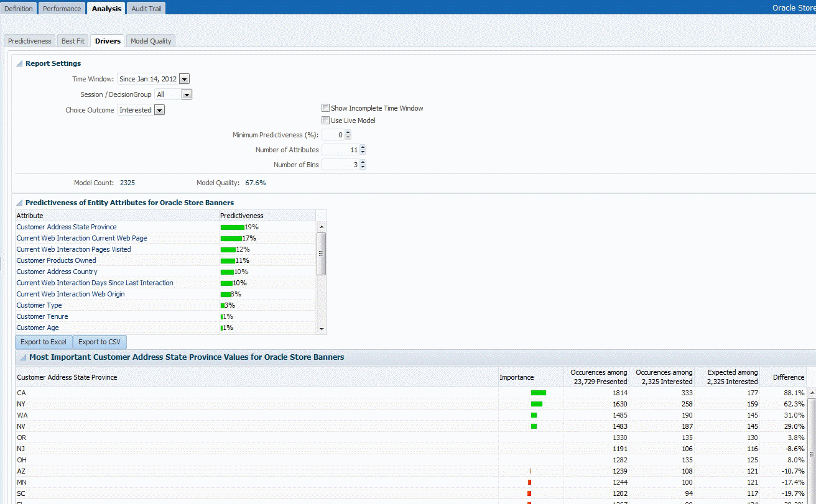Select the Analysis tab
816x504 pixels.
106,9
